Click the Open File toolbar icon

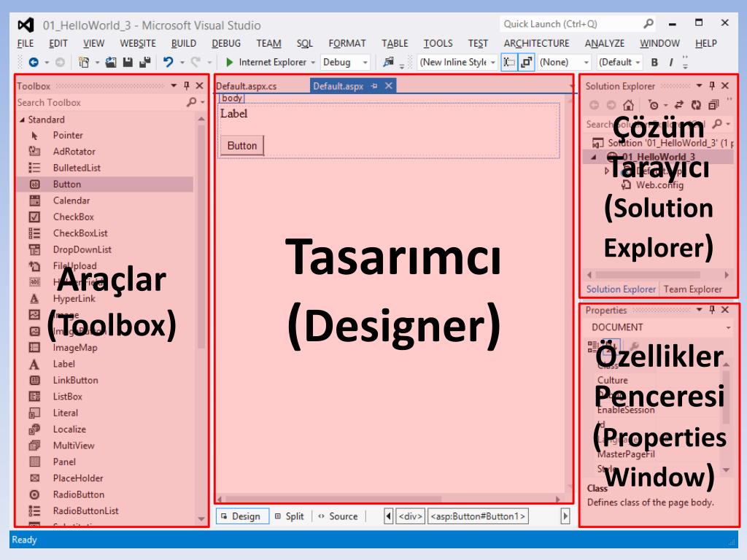pos(111,62)
